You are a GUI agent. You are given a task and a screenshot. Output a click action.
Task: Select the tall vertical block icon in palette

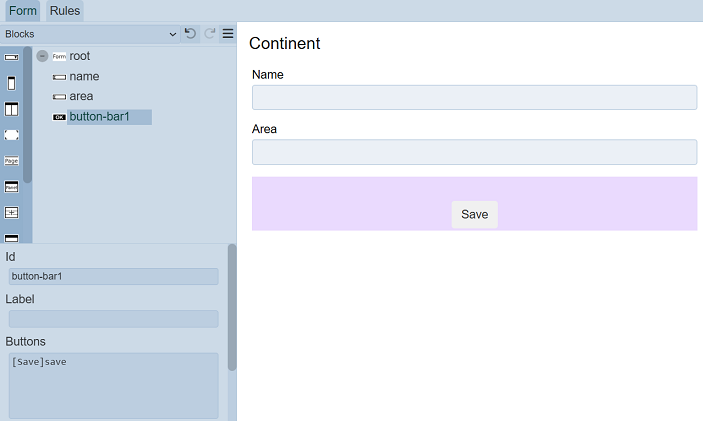[12, 83]
